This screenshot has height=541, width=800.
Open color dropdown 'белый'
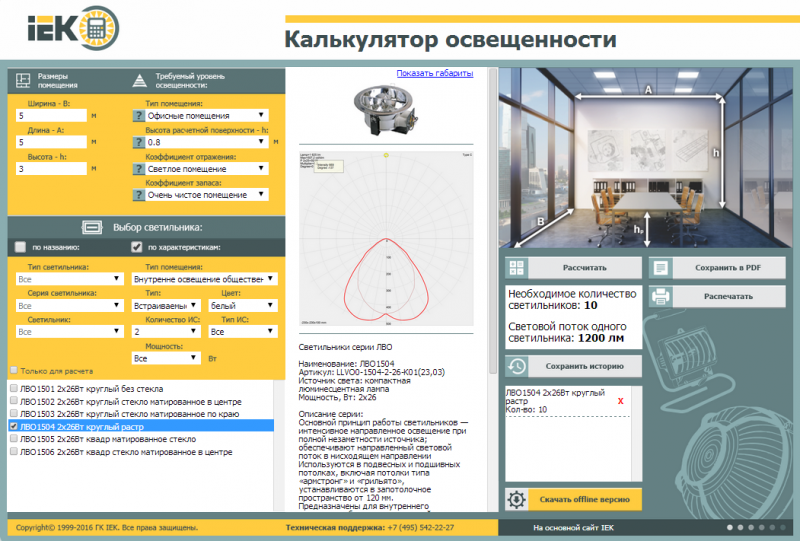coord(243,305)
